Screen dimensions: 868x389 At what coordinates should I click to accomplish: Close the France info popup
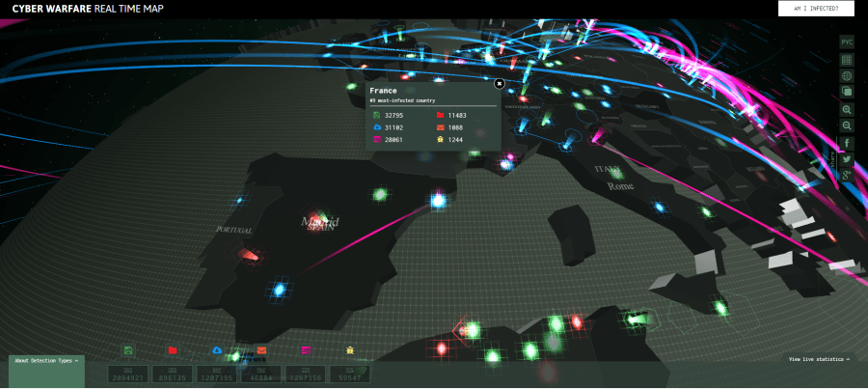(500, 84)
